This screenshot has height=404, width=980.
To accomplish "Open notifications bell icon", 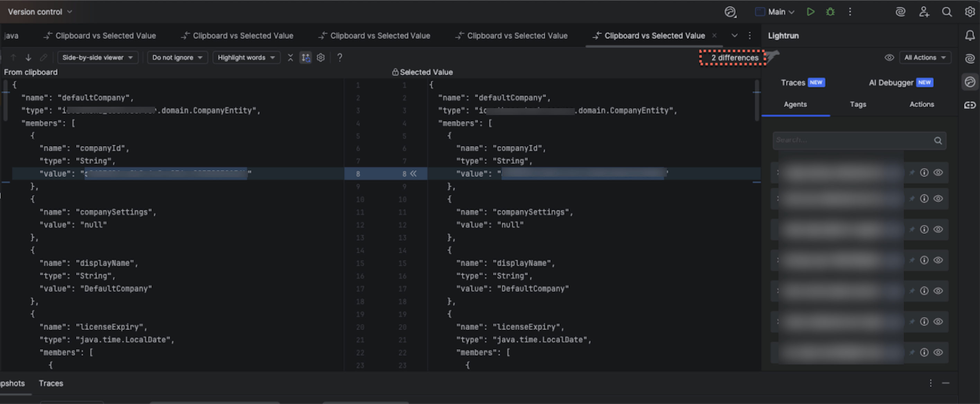I will 970,35.
